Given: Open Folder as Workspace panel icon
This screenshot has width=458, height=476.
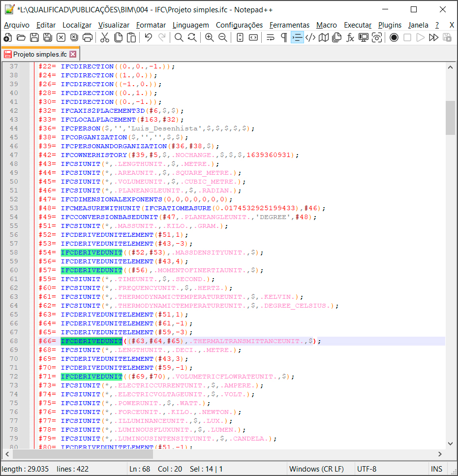Looking at the screenshot, I should pyautogui.click(x=364, y=37).
